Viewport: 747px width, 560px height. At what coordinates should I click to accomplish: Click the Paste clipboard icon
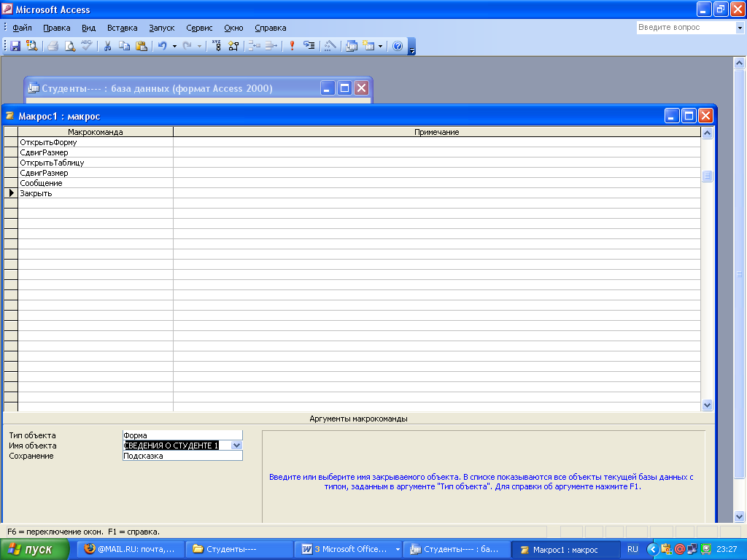[141, 46]
